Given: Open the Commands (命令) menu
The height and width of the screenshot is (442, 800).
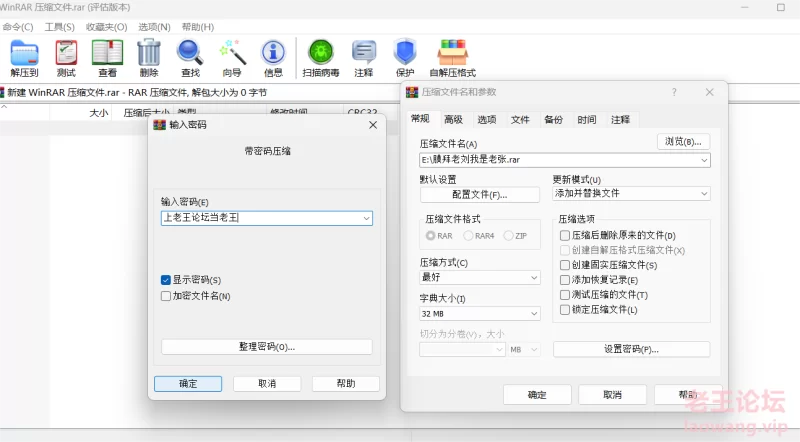Looking at the screenshot, I should (18, 27).
